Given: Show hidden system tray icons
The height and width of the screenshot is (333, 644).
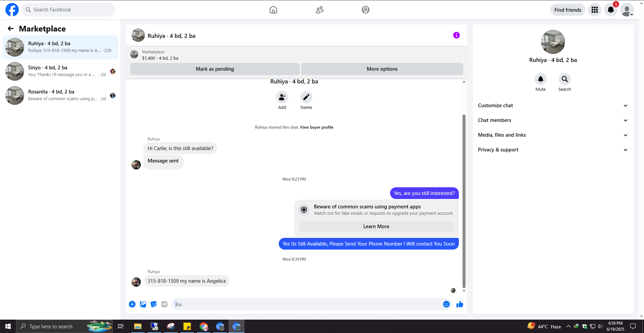Looking at the screenshot, I should point(569,326).
